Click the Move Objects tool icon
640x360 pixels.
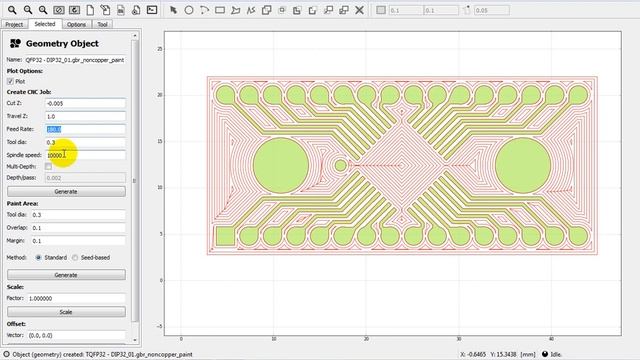pos(329,10)
